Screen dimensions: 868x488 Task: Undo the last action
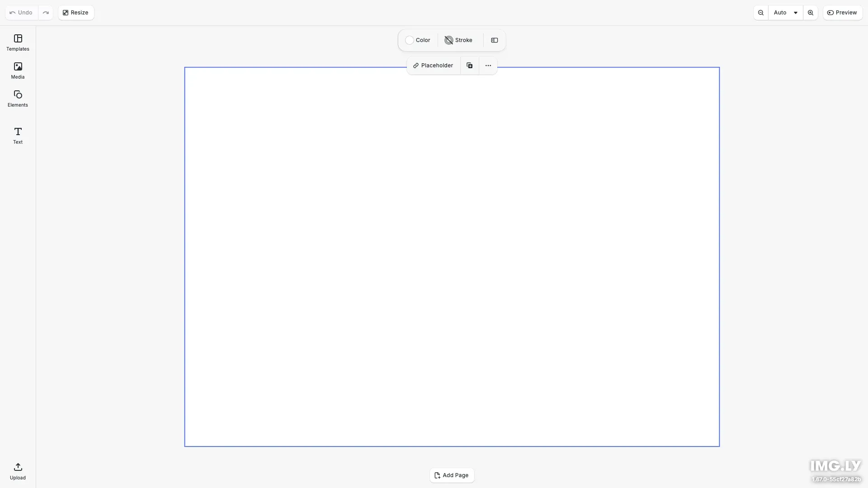tap(20, 12)
